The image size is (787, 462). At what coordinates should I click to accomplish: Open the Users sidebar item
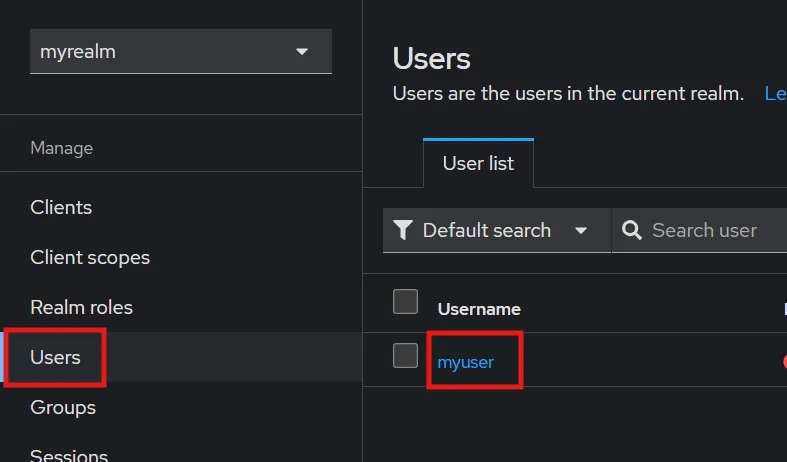click(x=56, y=357)
